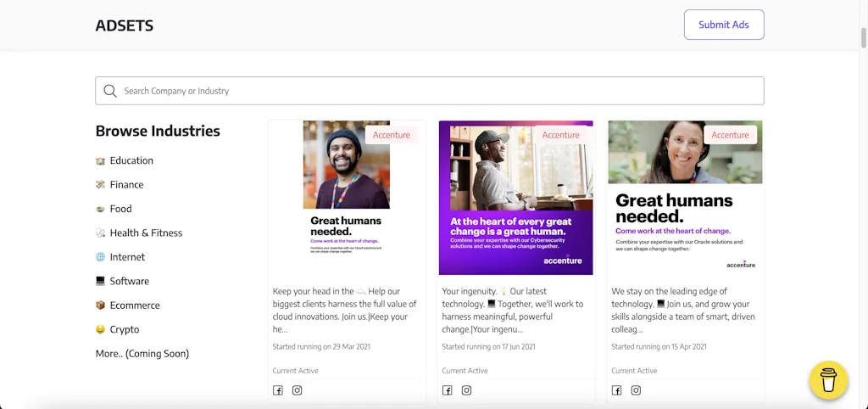
Task: Click Instagram icon on the 15 Apr 2021 ad
Action: 636,390
